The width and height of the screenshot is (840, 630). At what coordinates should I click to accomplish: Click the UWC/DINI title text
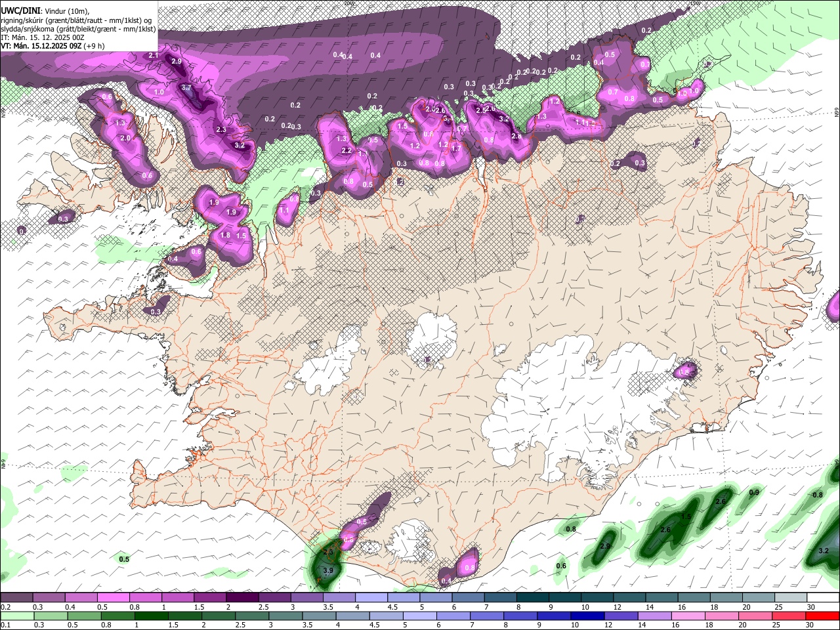click(x=20, y=10)
